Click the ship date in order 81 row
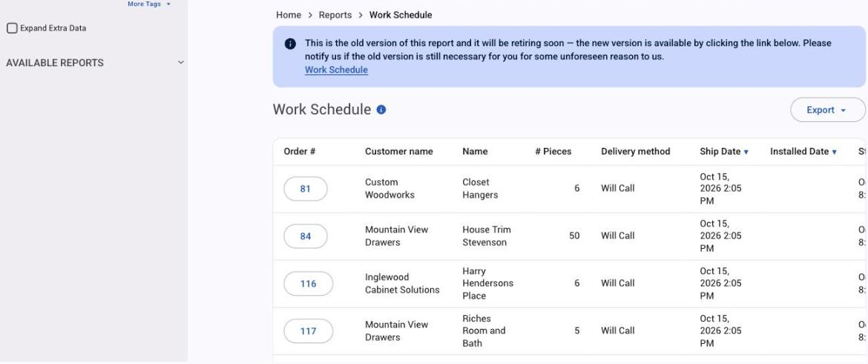The height and width of the screenshot is (364, 868). pyautogui.click(x=720, y=189)
